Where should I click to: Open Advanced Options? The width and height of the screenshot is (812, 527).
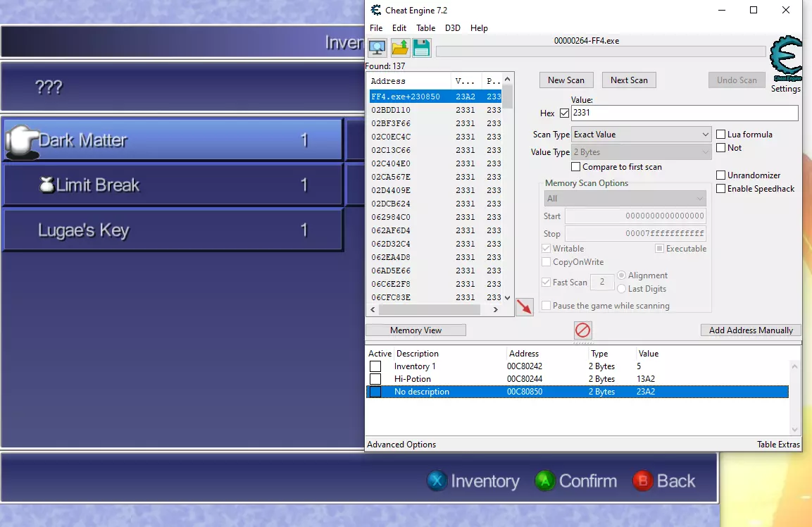401,445
